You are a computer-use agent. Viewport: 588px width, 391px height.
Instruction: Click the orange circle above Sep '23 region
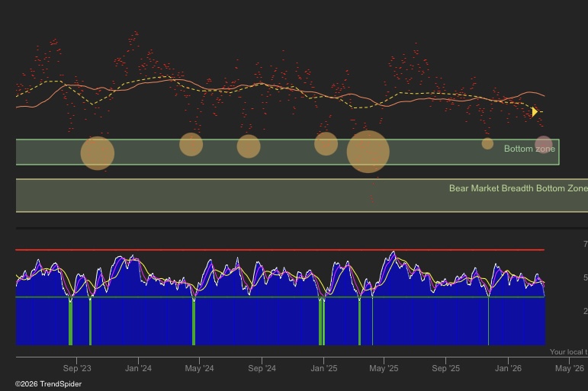(98, 153)
